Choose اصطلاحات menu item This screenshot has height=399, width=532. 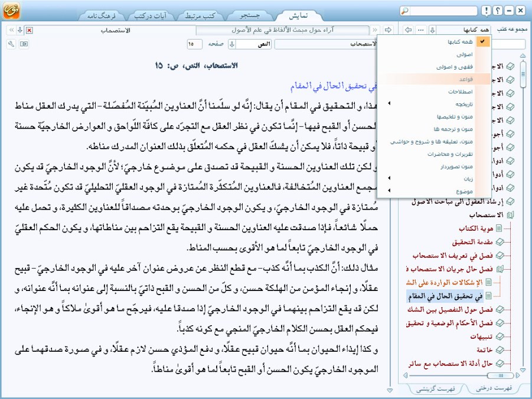pyautogui.click(x=434, y=91)
